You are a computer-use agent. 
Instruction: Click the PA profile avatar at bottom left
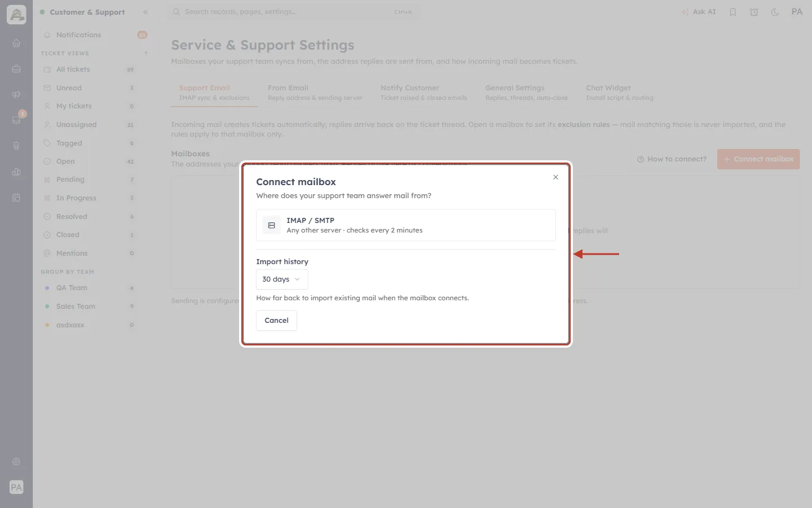(x=16, y=487)
